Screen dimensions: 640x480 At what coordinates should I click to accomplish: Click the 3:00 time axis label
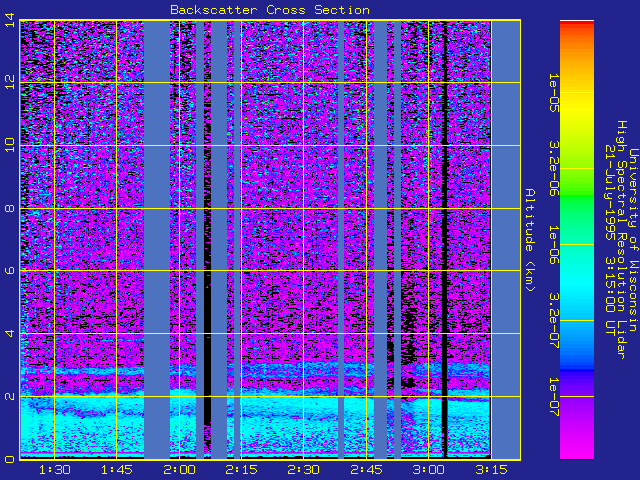pos(429,470)
